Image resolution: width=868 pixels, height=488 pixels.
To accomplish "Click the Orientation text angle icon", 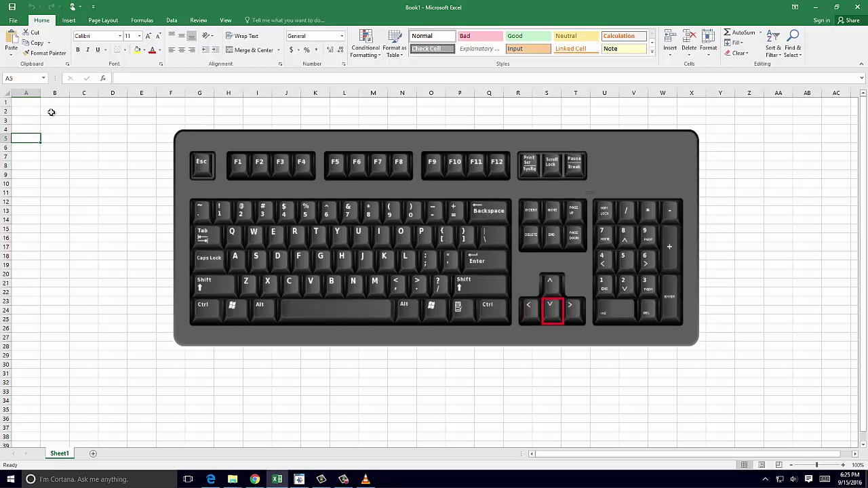I will (206, 36).
